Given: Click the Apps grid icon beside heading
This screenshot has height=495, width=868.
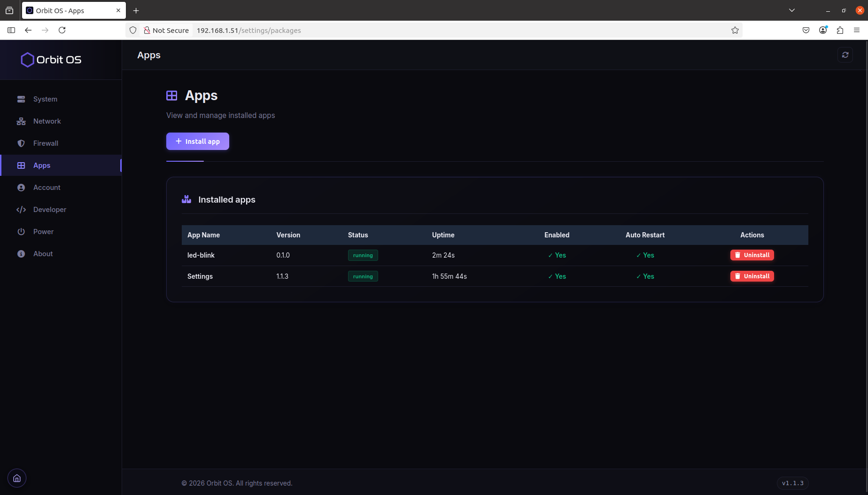Looking at the screenshot, I should click(172, 95).
